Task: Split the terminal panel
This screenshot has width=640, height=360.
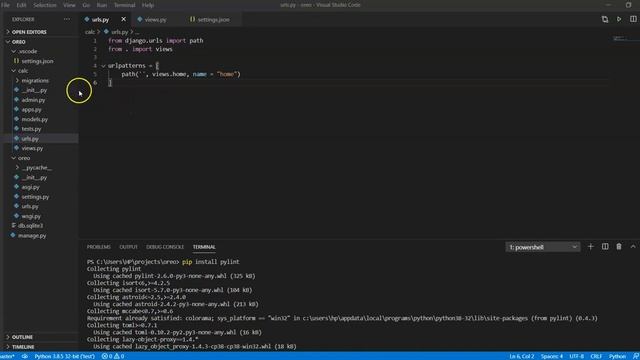Action: tap(605, 247)
